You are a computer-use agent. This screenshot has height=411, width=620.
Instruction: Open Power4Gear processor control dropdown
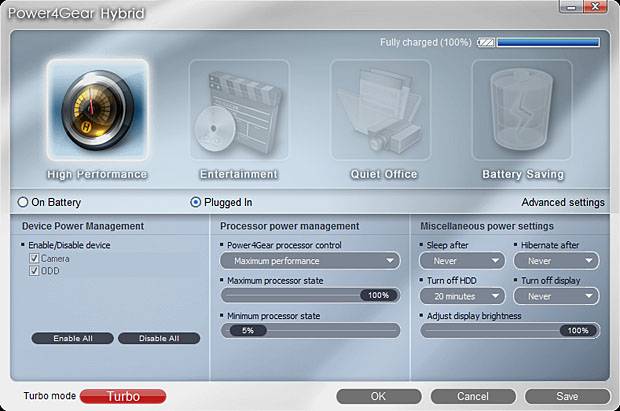point(310,261)
